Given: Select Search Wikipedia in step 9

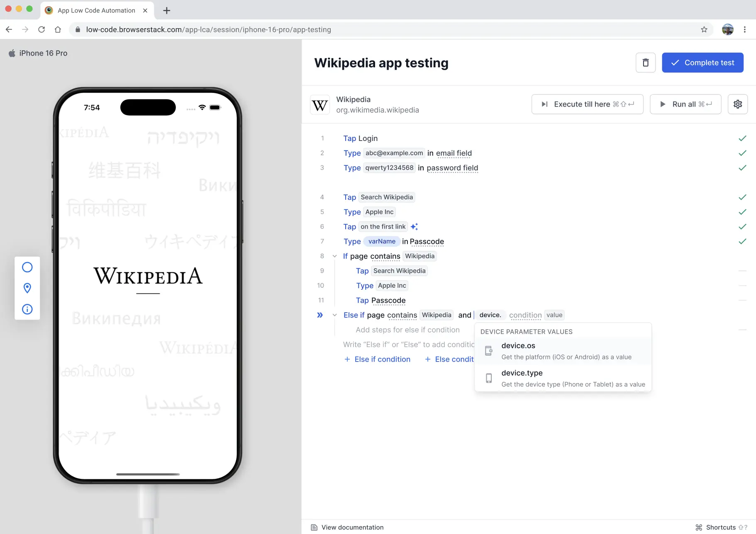Looking at the screenshot, I should (x=399, y=271).
